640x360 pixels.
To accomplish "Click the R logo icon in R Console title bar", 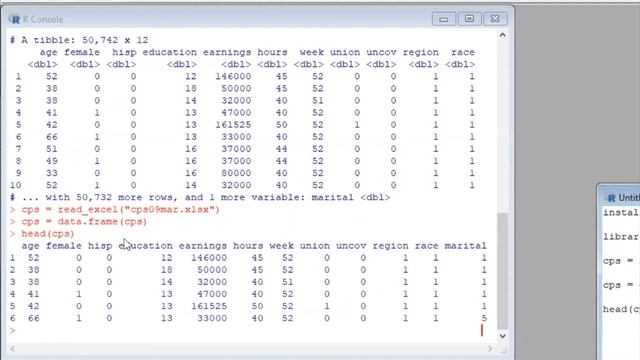I will click(14, 19).
